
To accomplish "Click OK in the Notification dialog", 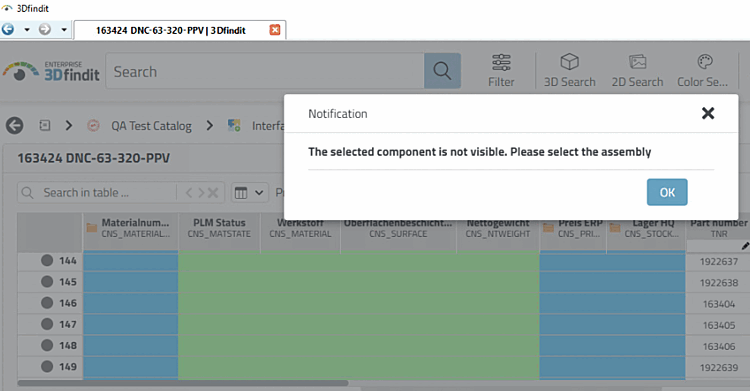I will pyautogui.click(x=667, y=192).
